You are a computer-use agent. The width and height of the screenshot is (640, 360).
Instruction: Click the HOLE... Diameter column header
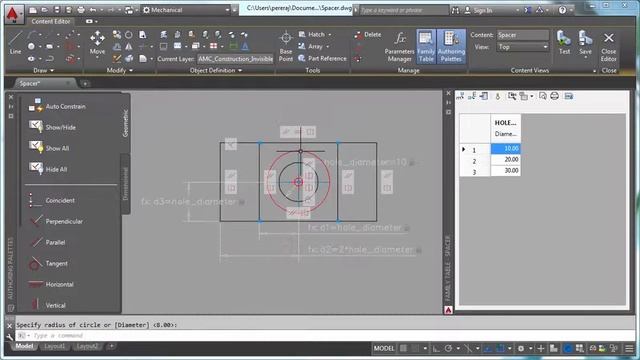coord(505,128)
